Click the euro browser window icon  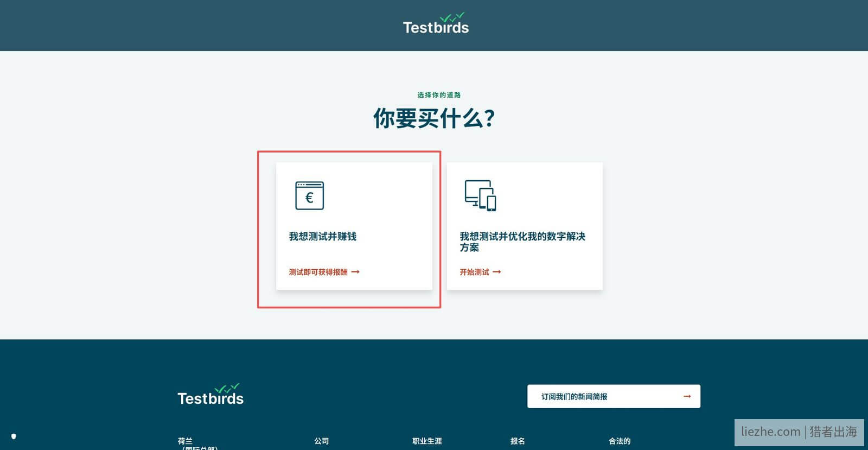coord(309,195)
